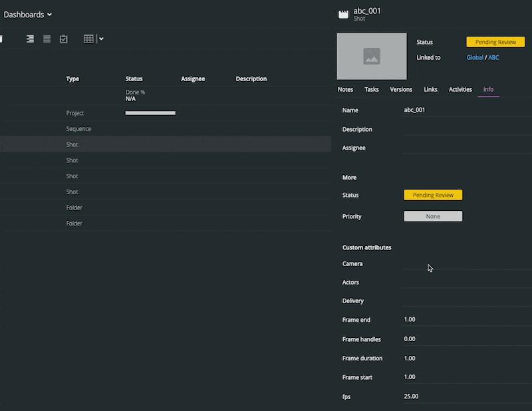Edit the Name field abc_001
The image size is (532, 411).
[467, 110]
